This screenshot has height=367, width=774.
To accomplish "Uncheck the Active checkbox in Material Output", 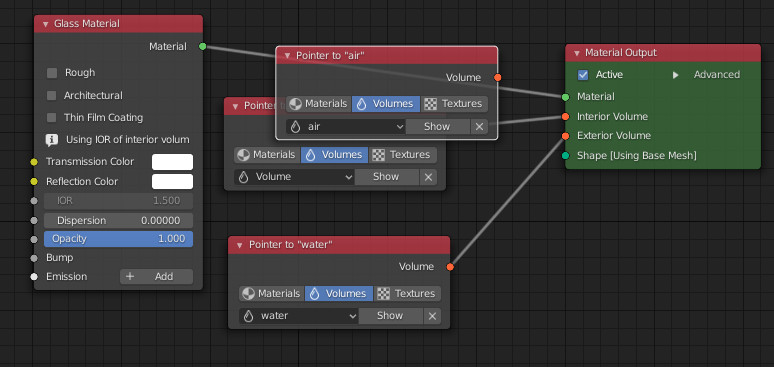I will tap(583, 75).
